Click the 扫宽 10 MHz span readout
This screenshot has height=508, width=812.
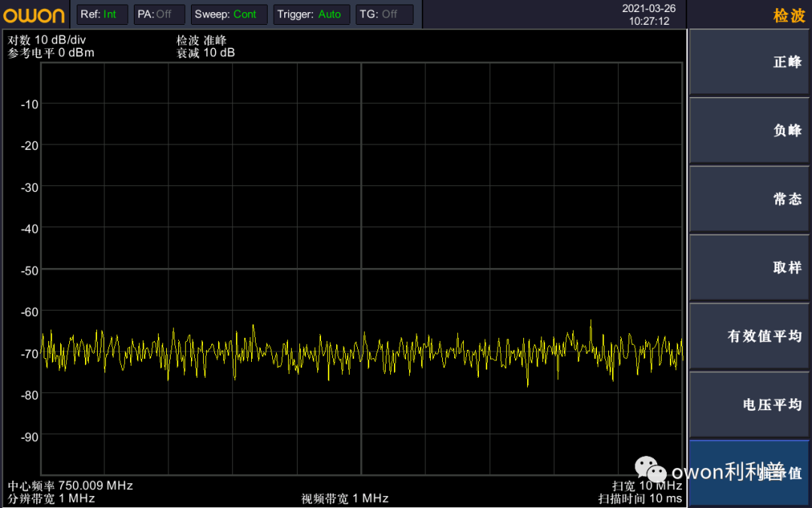(647, 485)
